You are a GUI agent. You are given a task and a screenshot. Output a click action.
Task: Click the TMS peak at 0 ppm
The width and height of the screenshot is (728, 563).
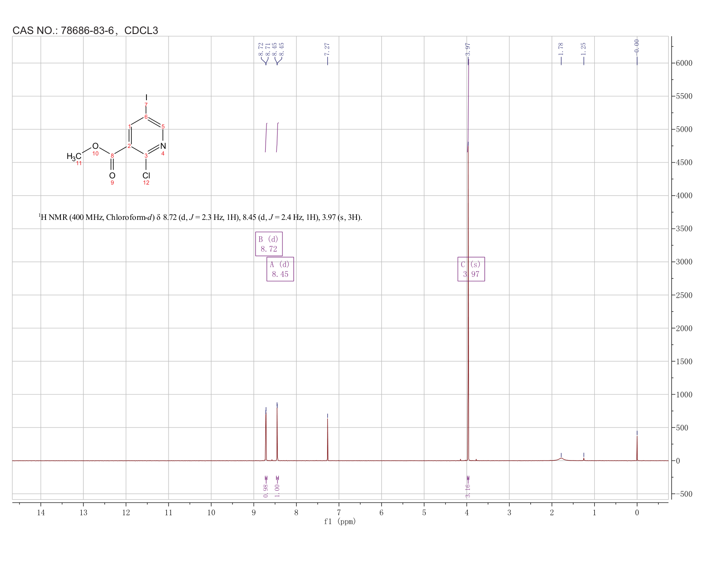(x=637, y=448)
